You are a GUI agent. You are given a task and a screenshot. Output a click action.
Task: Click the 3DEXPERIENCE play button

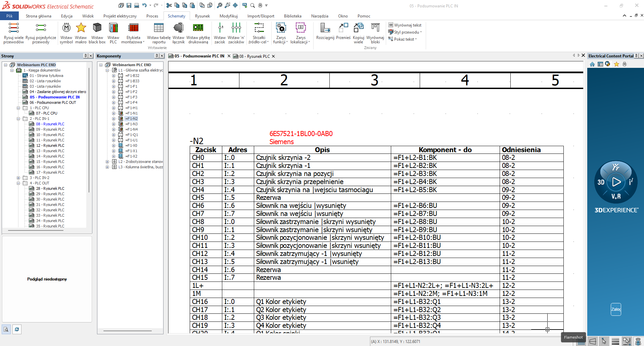point(616,182)
